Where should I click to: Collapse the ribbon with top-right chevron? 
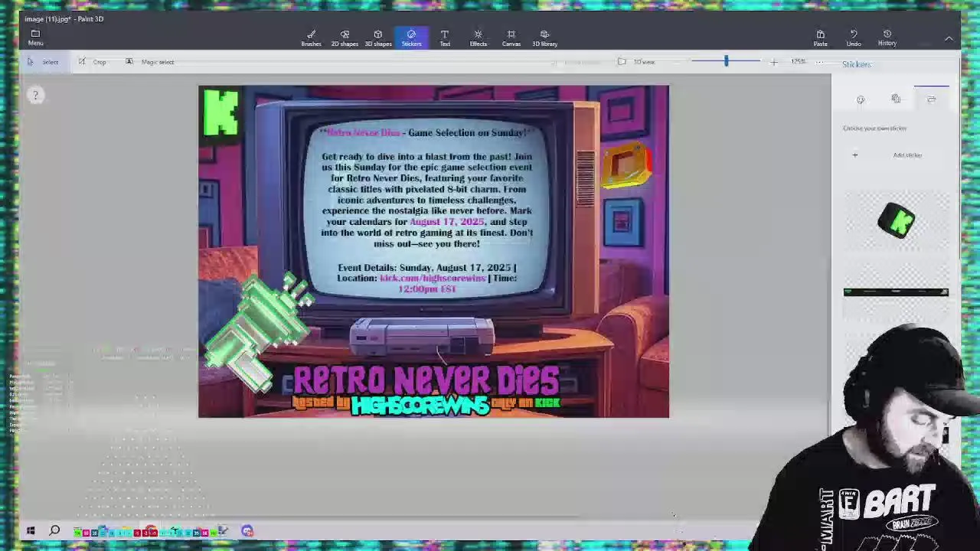[x=949, y=38]
